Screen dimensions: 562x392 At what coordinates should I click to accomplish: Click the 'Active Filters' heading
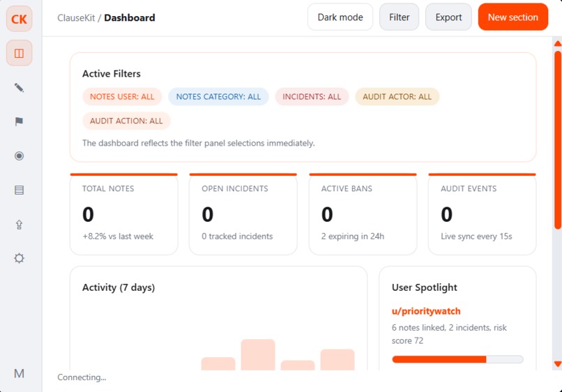(112, 73)
